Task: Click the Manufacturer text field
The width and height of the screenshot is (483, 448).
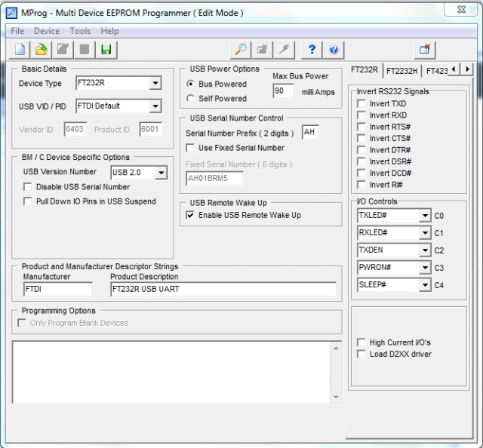Action: tap(58, 289)
